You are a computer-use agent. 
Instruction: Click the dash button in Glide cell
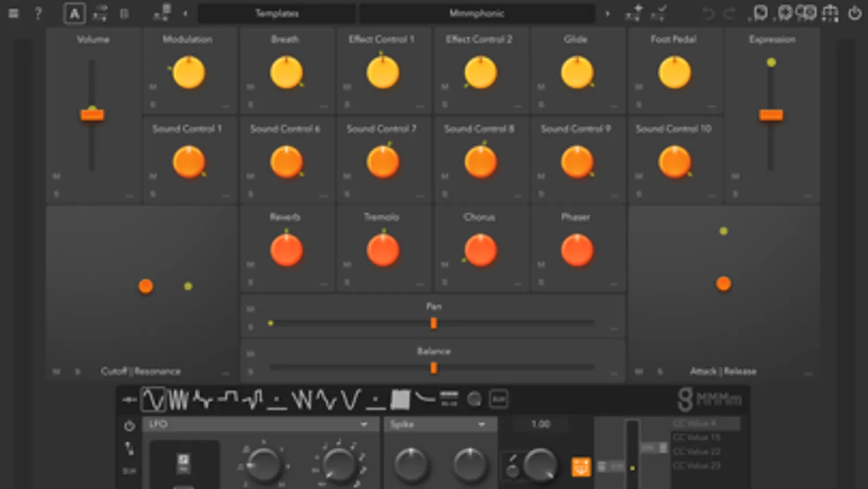point(614,106)
